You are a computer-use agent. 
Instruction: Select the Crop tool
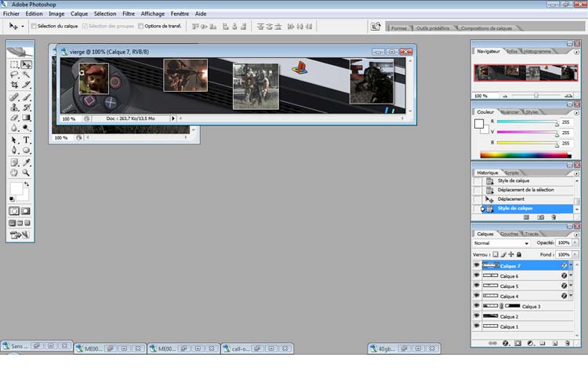coord(14,85)
